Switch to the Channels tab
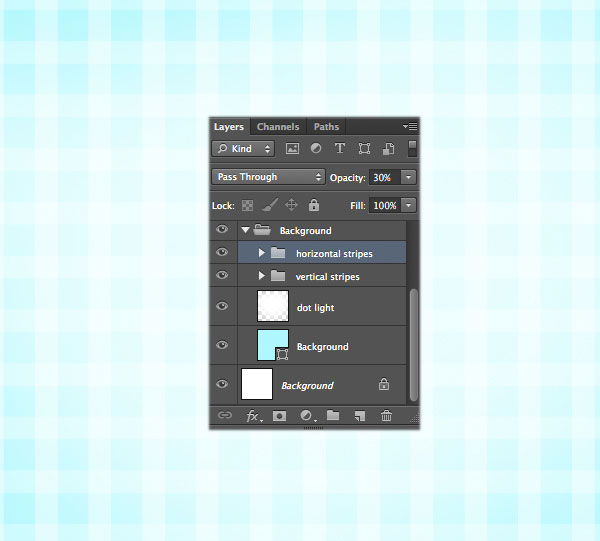 point(278,127)
